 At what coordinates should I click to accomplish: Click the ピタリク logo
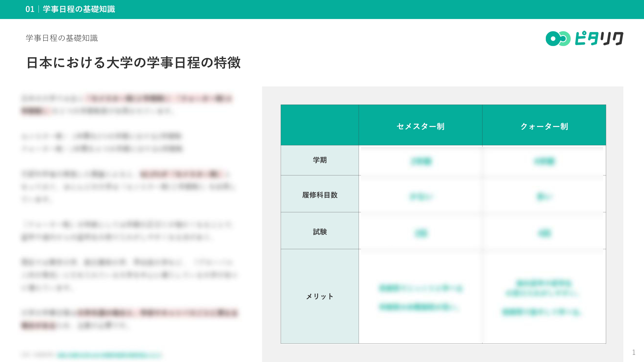click(584, 38)
